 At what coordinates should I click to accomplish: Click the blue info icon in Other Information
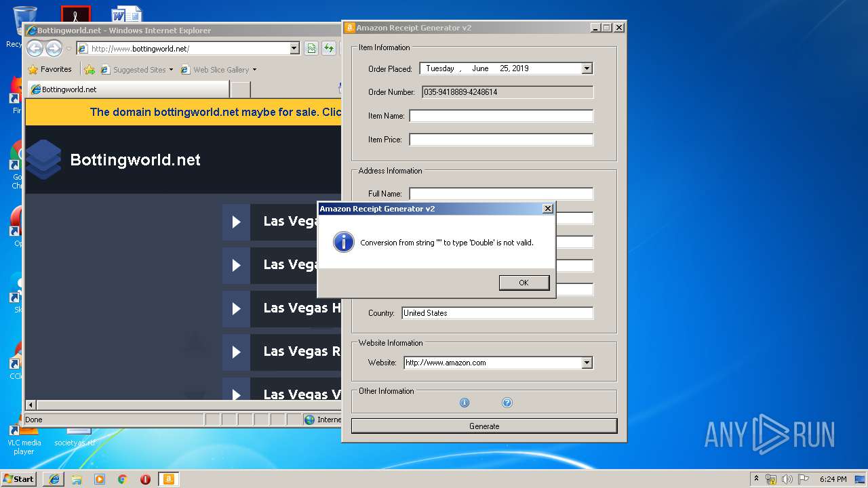pyautogui.click(x=465, y=403)
